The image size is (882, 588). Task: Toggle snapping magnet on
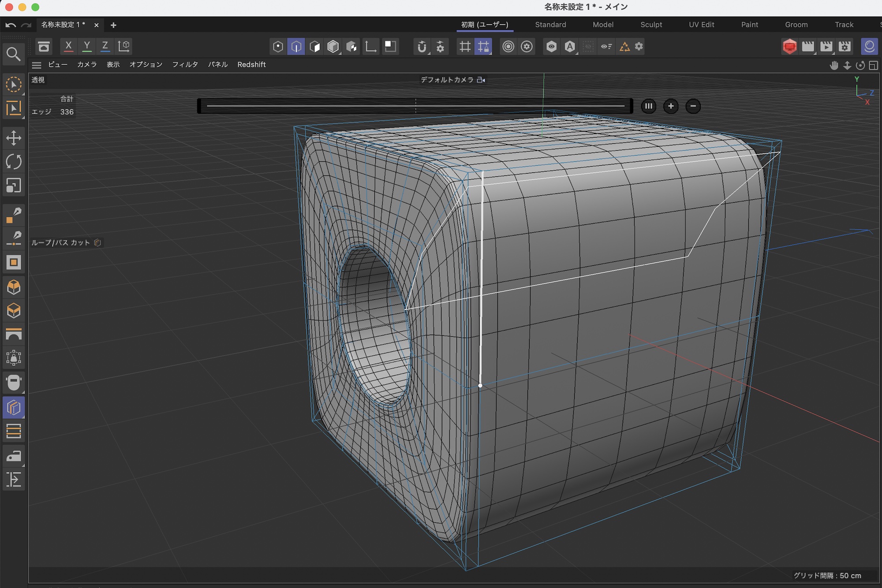click(422, 46)
